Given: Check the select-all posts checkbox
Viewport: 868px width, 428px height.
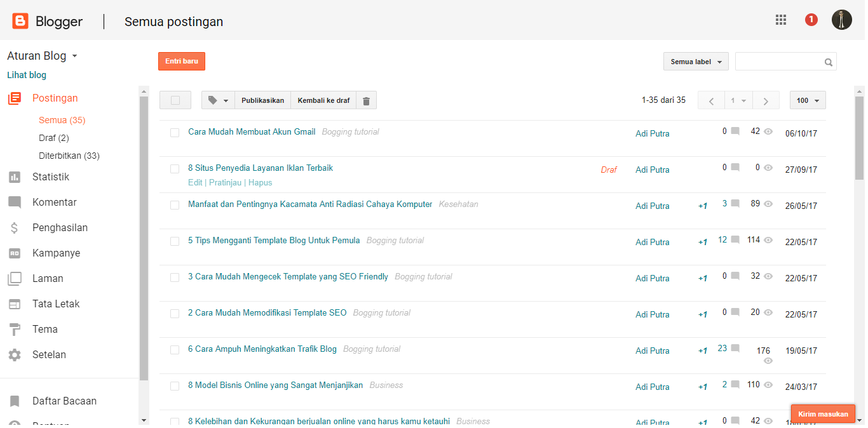Looking at the screenshot, I should (175, 100).
